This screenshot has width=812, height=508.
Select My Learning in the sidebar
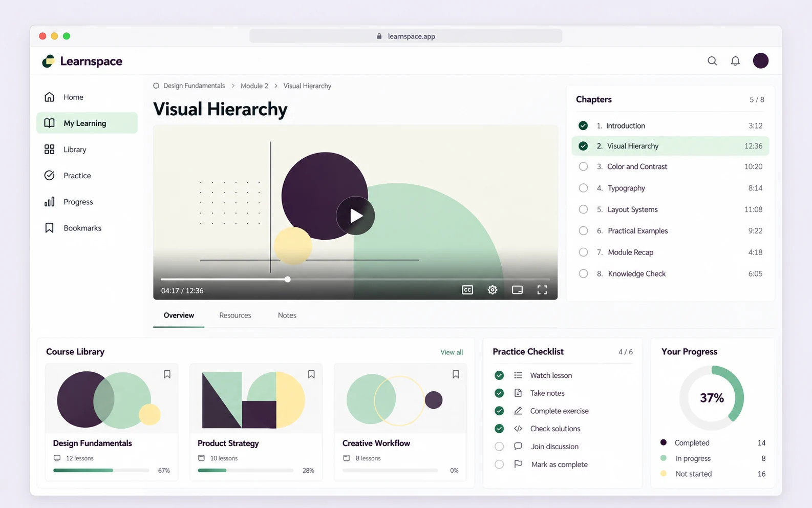(87, 123)
